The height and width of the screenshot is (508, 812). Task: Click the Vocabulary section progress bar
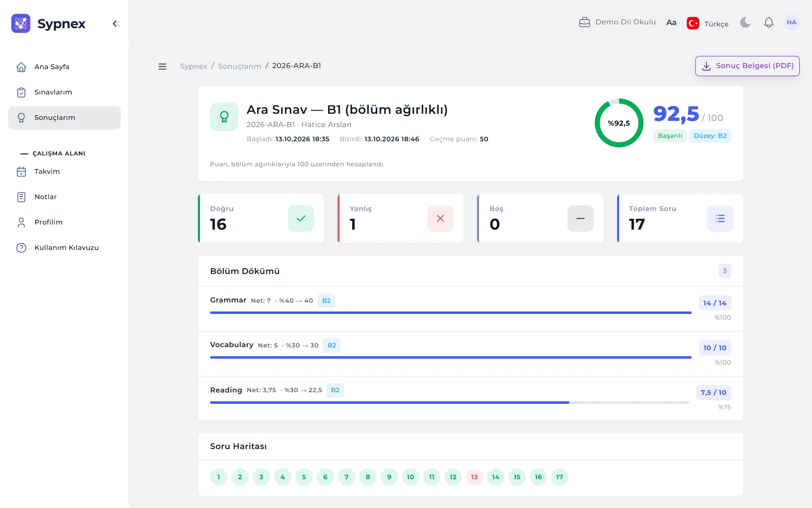click(x=451, y=357)
